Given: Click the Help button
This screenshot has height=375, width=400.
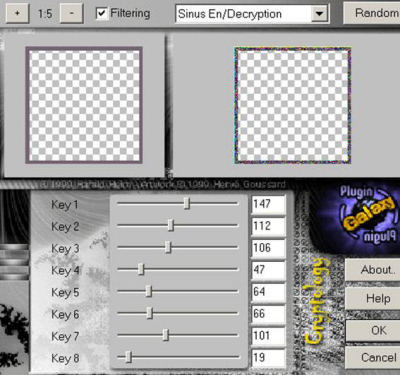Looking at the screenshot, I should tap(373, 299).
